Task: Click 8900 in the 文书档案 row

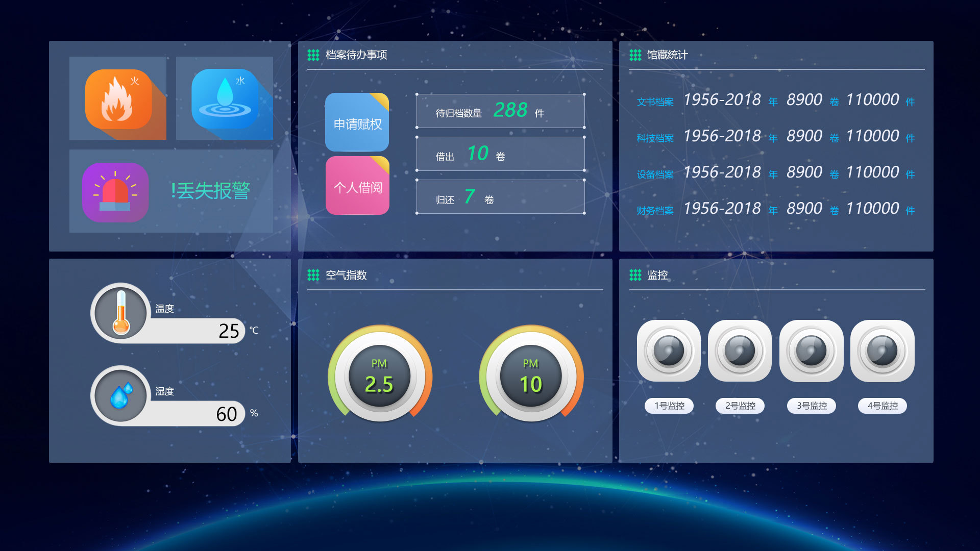Action: [x=804, y=99]
